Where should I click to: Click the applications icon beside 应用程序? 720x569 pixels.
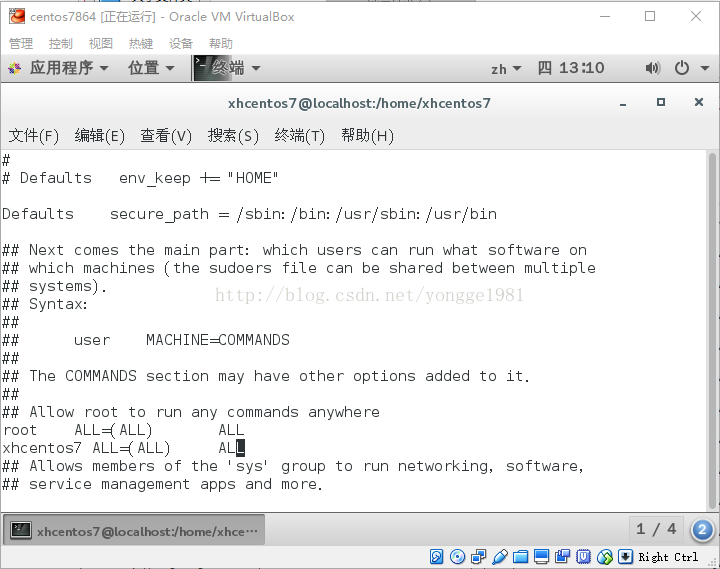[x=15, y=69]
